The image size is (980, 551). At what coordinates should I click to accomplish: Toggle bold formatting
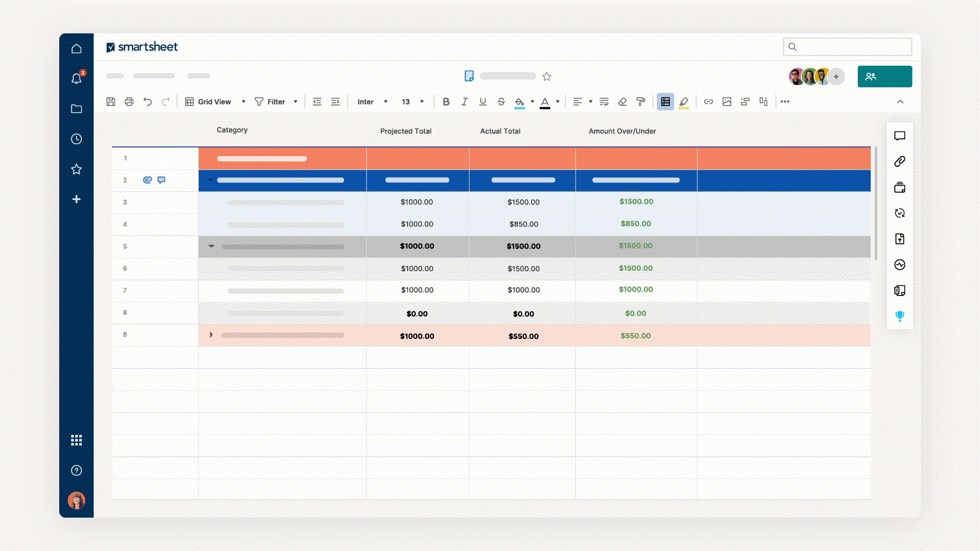[x=446, y=101]
